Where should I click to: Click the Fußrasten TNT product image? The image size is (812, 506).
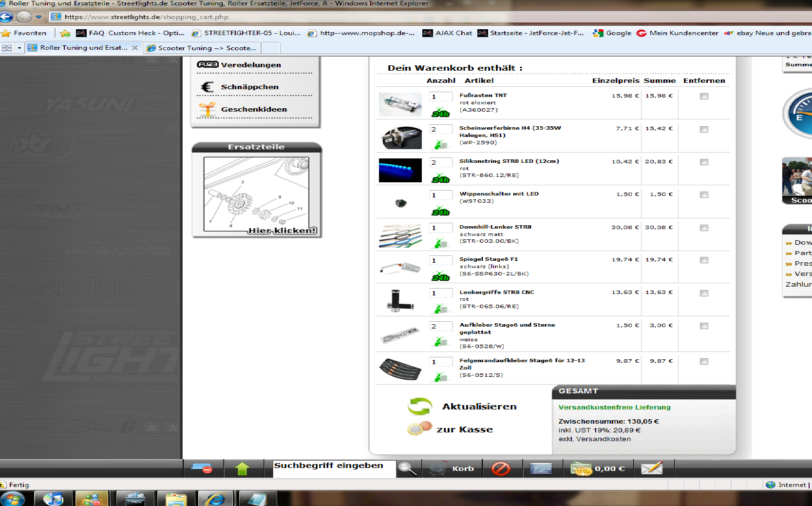[400, 104]
